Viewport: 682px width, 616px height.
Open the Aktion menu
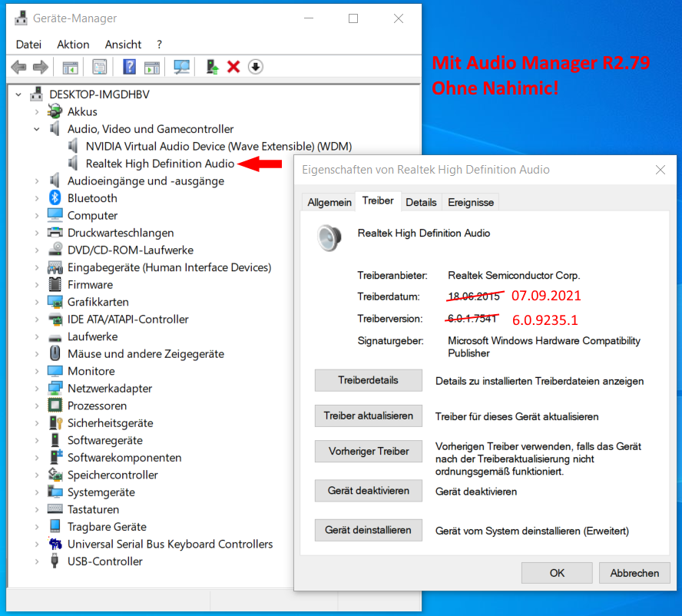73,44
